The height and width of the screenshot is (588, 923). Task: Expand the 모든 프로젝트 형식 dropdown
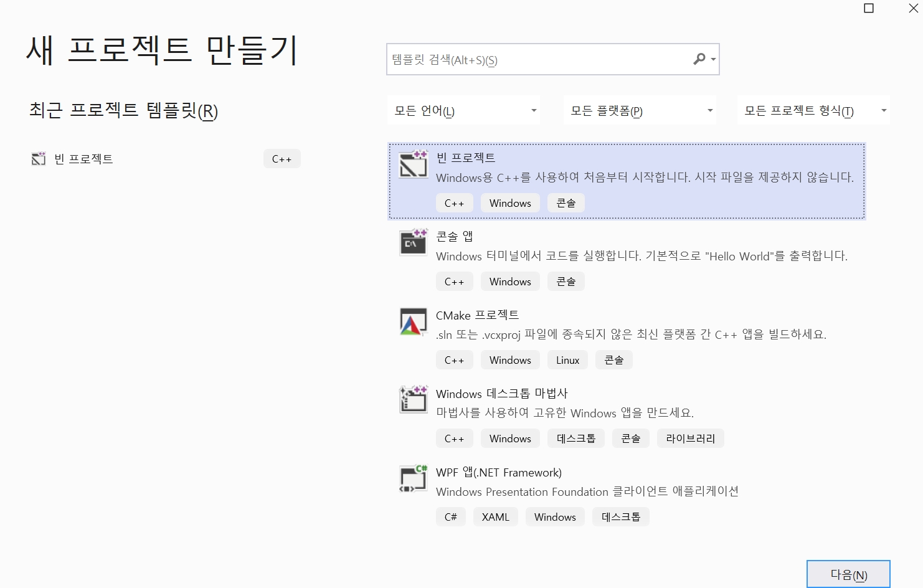[x=814, y=111]
